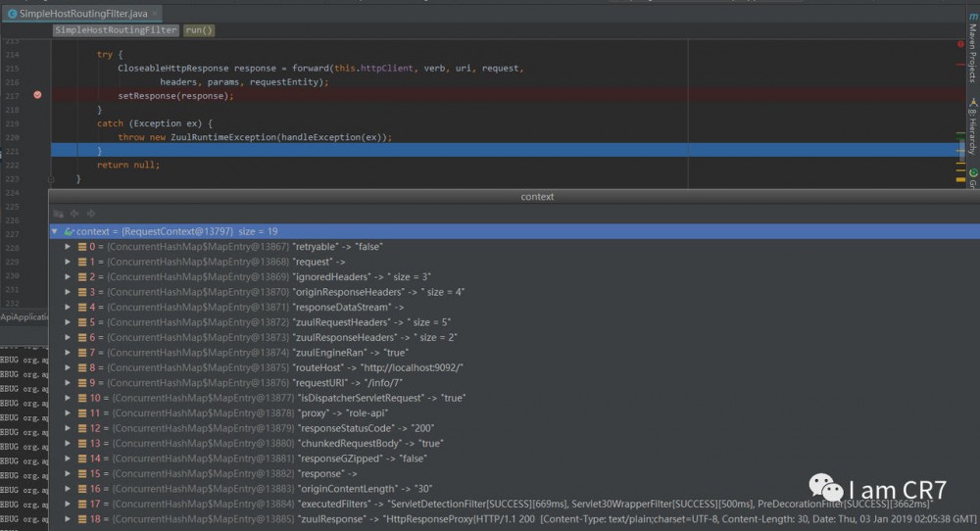Expand entry 14 "responseGZipped"
The width and height of the screenshot is (980, 531).
tap(68, 459)
